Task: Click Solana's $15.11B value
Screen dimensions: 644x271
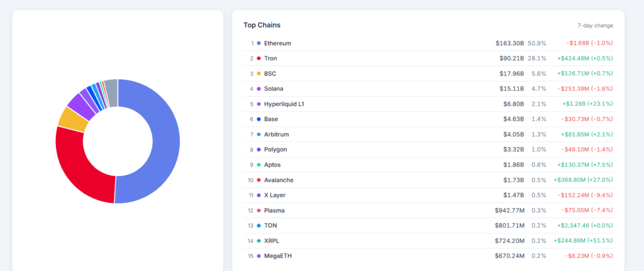Action: [x=512, y=89]
